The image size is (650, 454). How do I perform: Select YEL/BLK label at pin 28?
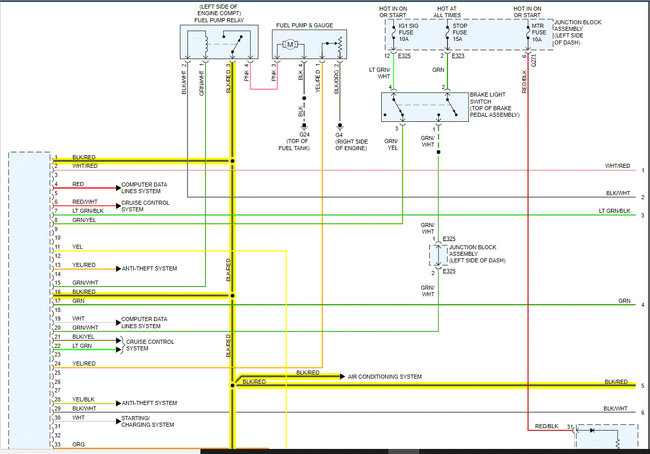(83, 399)
